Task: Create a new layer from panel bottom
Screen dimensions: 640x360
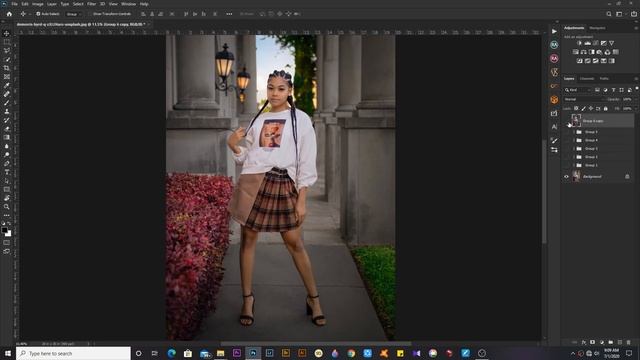Action: 620,342
